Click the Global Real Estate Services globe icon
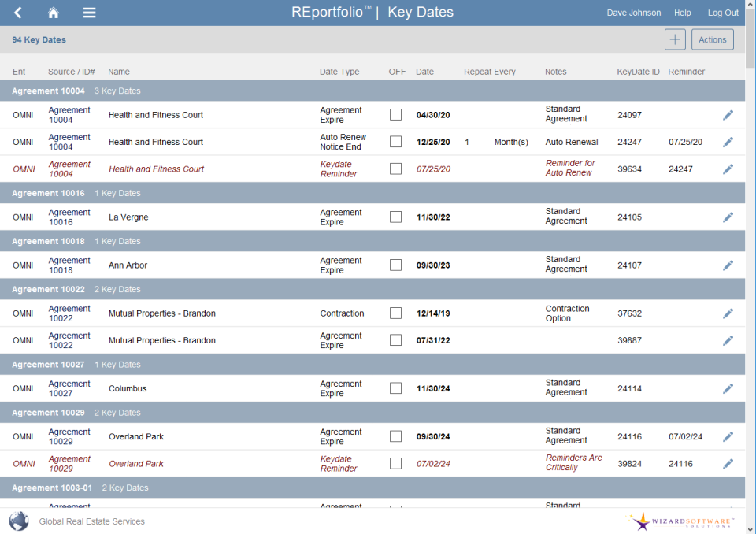Screen dimensions: 756x534 17,521
